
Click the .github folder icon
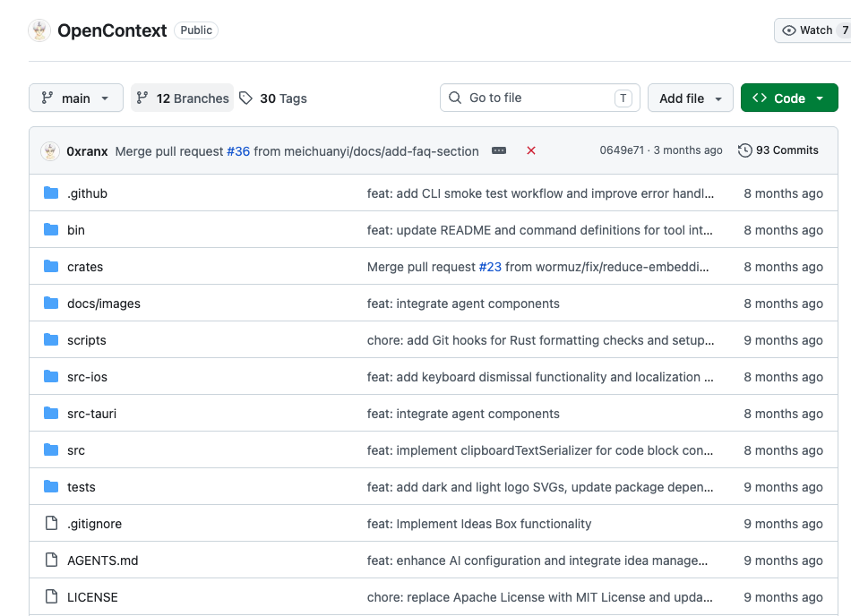pyautogui.click(x=51, y=193)
